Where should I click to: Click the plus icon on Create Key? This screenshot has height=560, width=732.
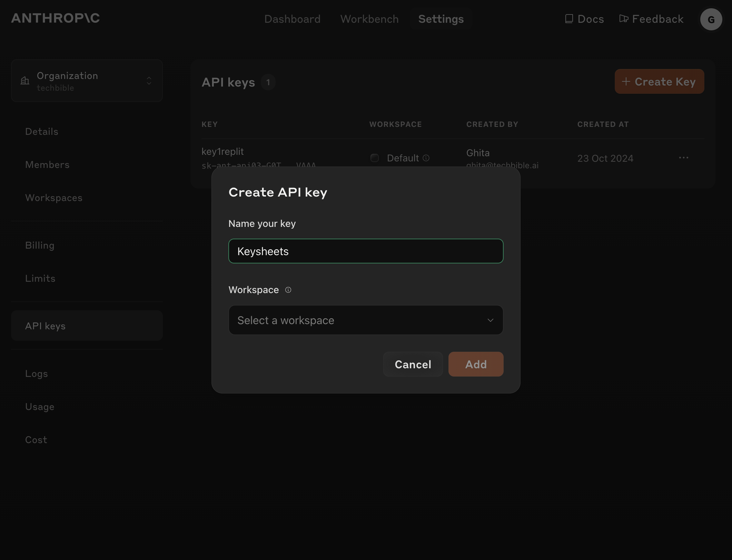pyautogui.click(x=626, y=82)
